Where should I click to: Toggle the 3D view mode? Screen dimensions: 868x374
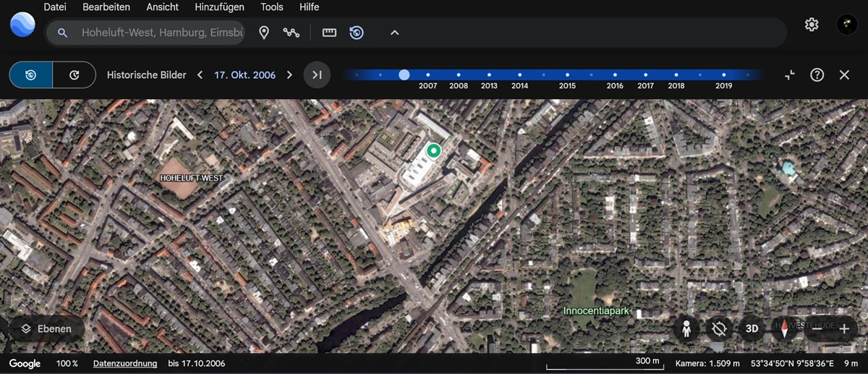[x=752, y=328]
